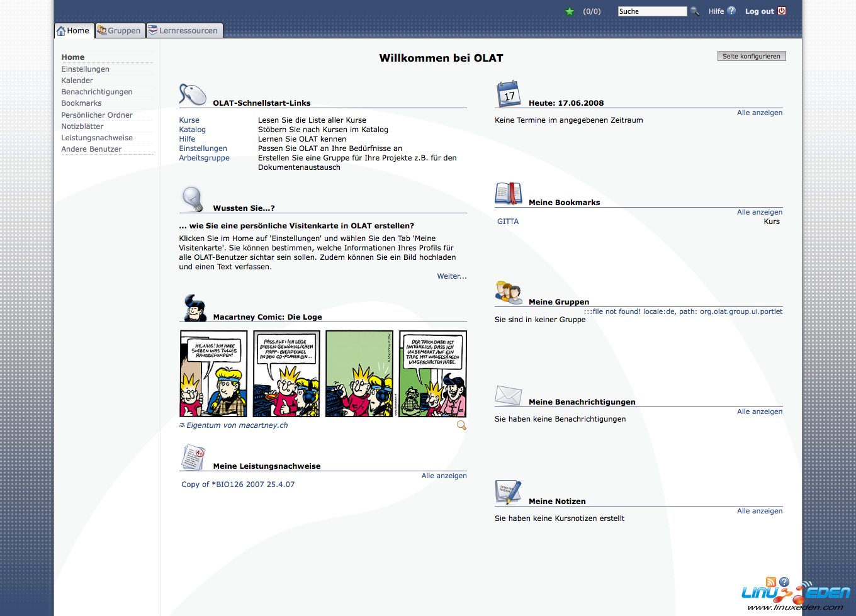Click the Meine Gruppen people icon
856x616 pixels.
[x=509, y=293]
